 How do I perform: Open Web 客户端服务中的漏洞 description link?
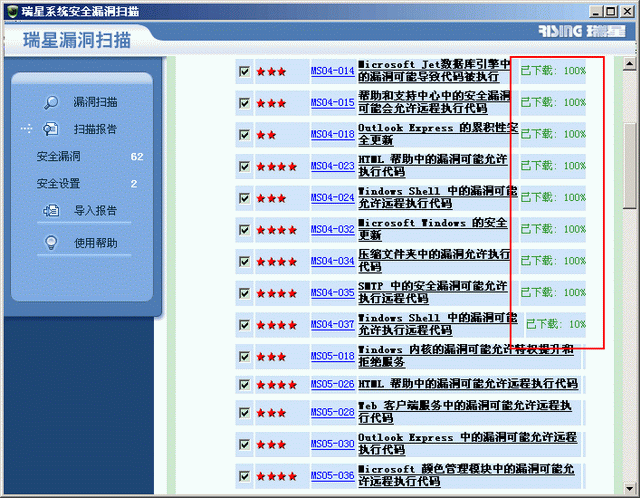point(465,412)
